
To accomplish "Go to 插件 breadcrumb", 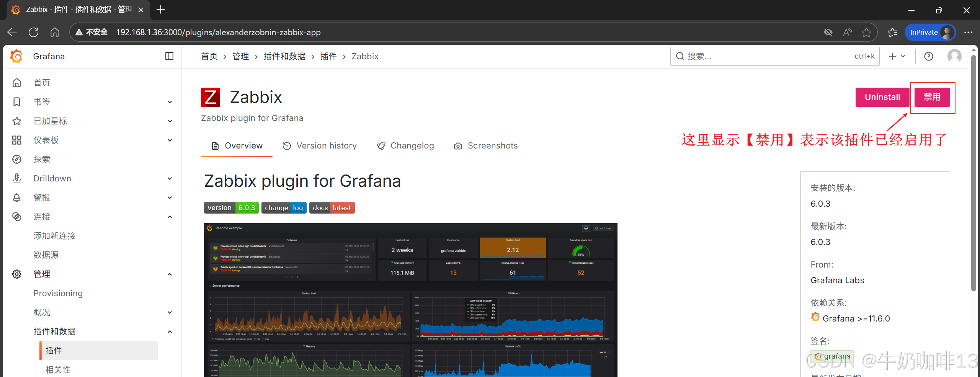I will [328, 56].
